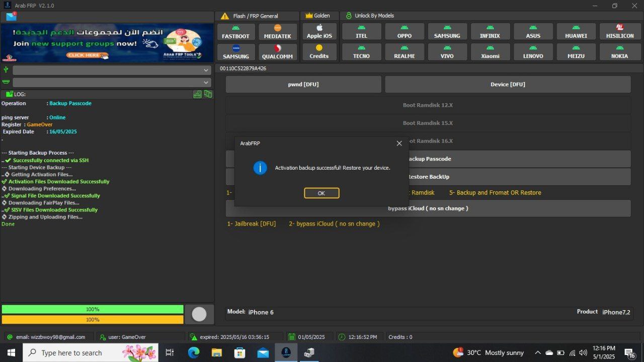Click the copy log icon

pos(208,94)
